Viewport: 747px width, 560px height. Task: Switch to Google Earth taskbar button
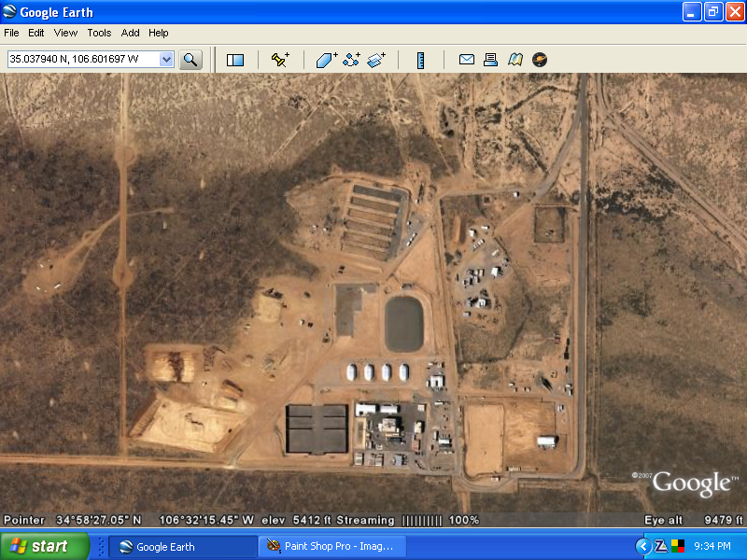(x=183, y=547)
